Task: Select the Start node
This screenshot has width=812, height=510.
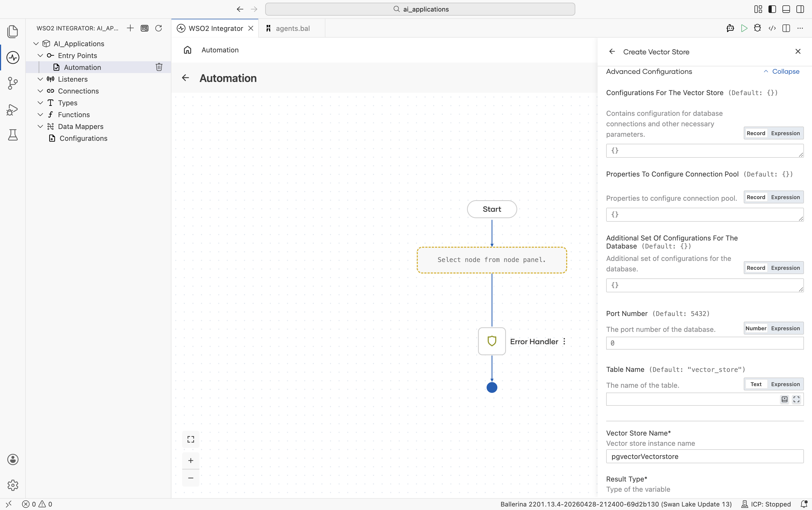Action: pyautogui.click(x=492, y=209)
